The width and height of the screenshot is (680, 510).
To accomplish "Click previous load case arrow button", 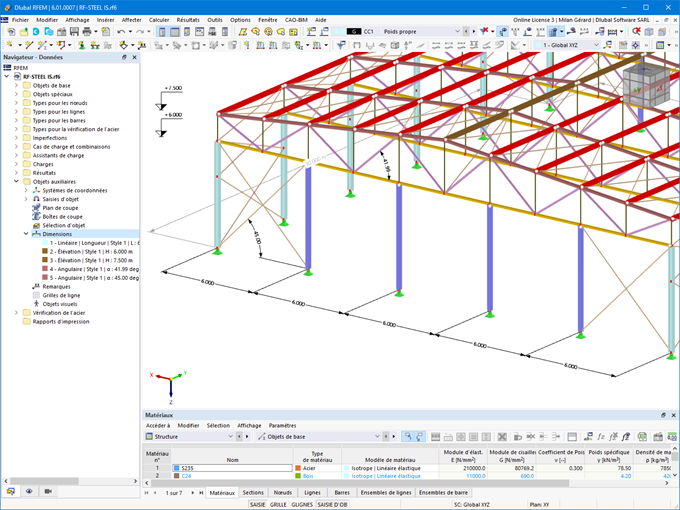I will (466, 31).
